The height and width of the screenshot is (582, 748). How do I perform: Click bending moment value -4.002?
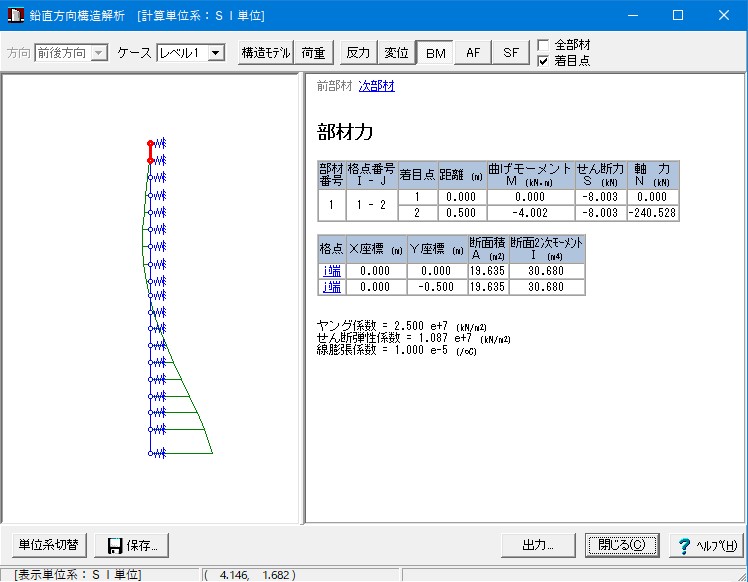(530, 213)
